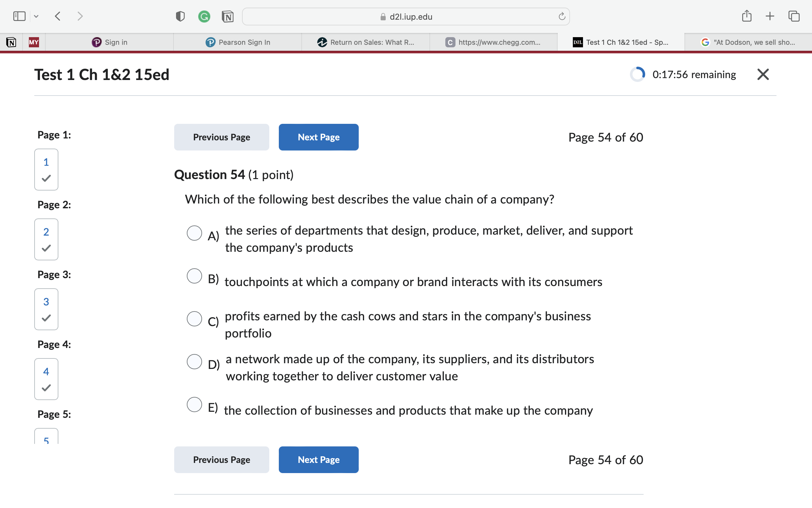This screenshot has width=812, height=508.
Task: Open the privacy shield icon
Action: [x=180, y=16]
